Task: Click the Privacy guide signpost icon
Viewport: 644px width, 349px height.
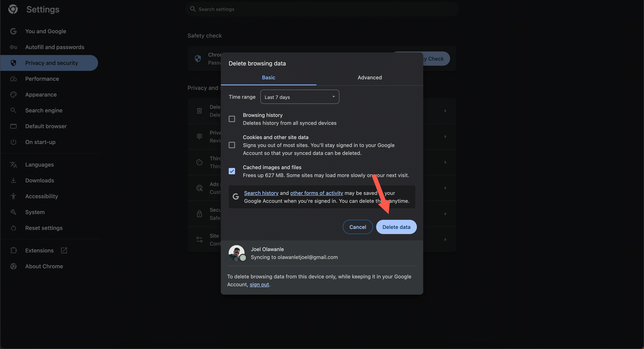Action: 199,137
